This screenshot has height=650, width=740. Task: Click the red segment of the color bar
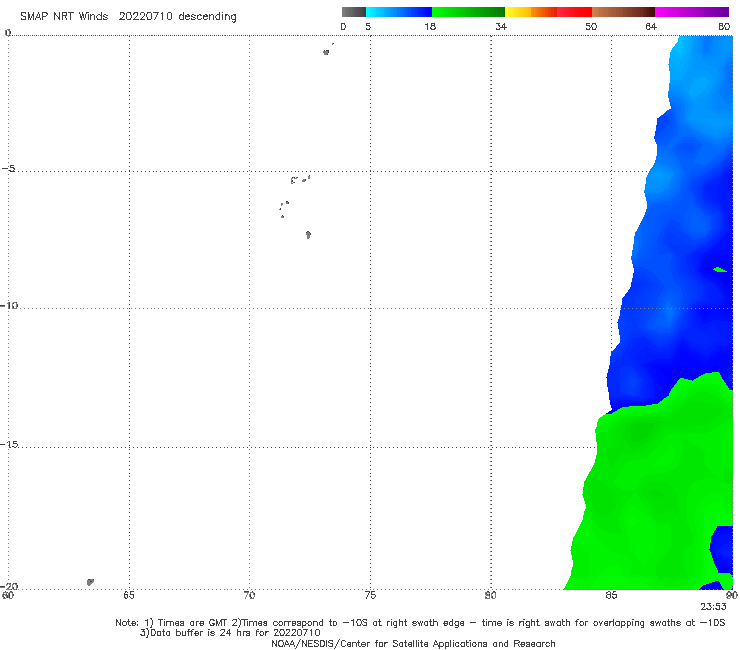coord(574,12)
